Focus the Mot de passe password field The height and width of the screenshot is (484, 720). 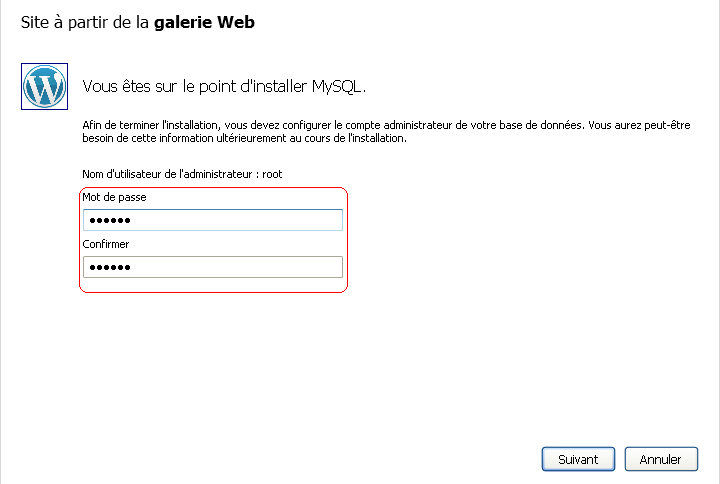(x=213, y=220)
